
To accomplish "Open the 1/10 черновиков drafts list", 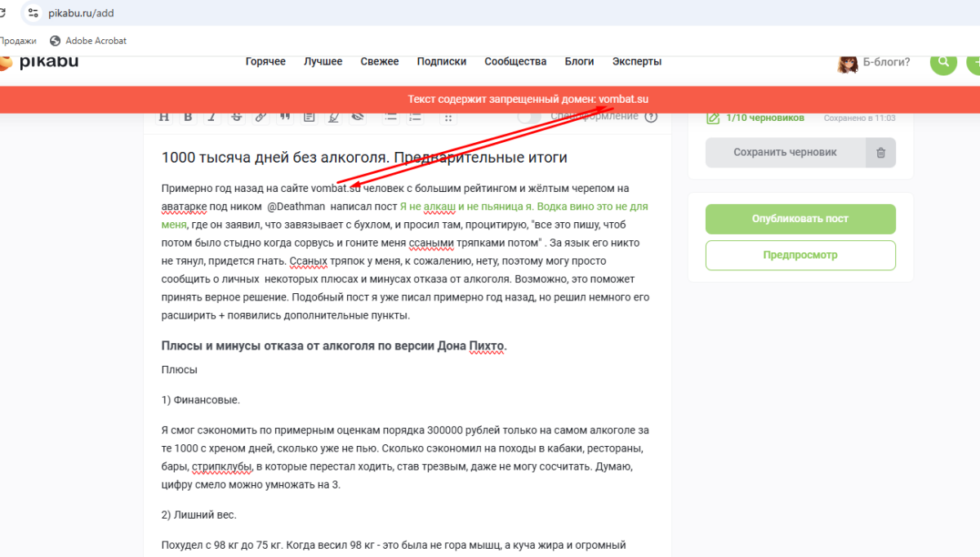I will 765,118.
